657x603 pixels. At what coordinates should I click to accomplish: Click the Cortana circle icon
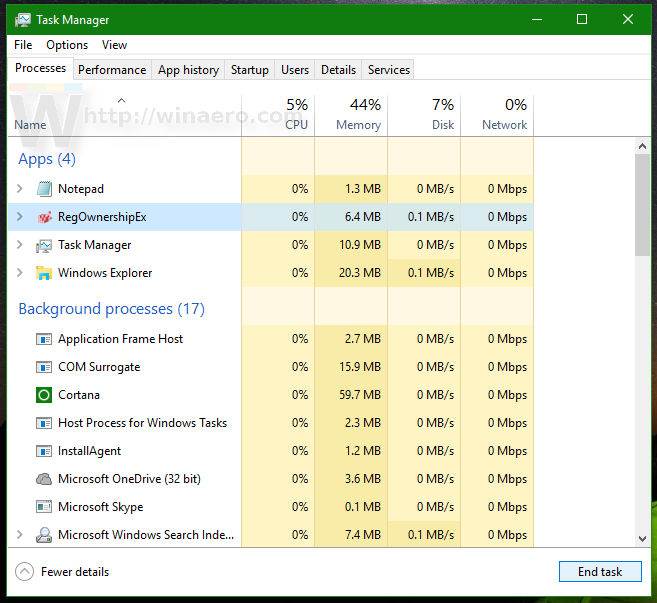[44, 395]
